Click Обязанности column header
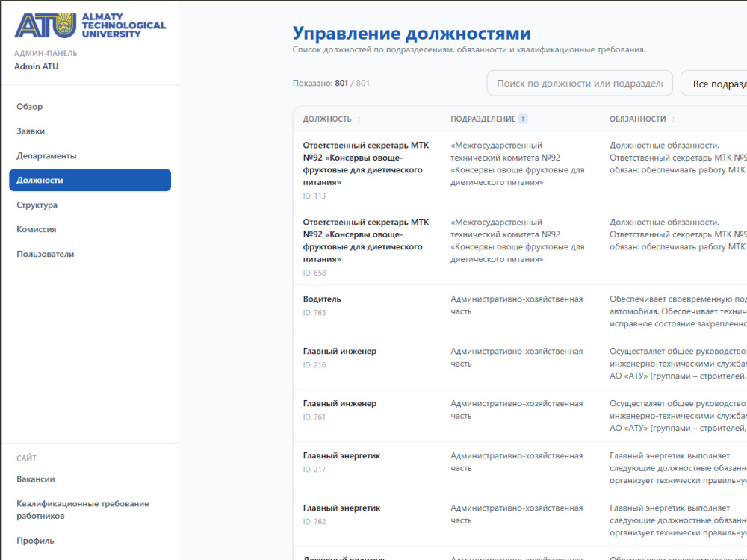 pos(638,119)
